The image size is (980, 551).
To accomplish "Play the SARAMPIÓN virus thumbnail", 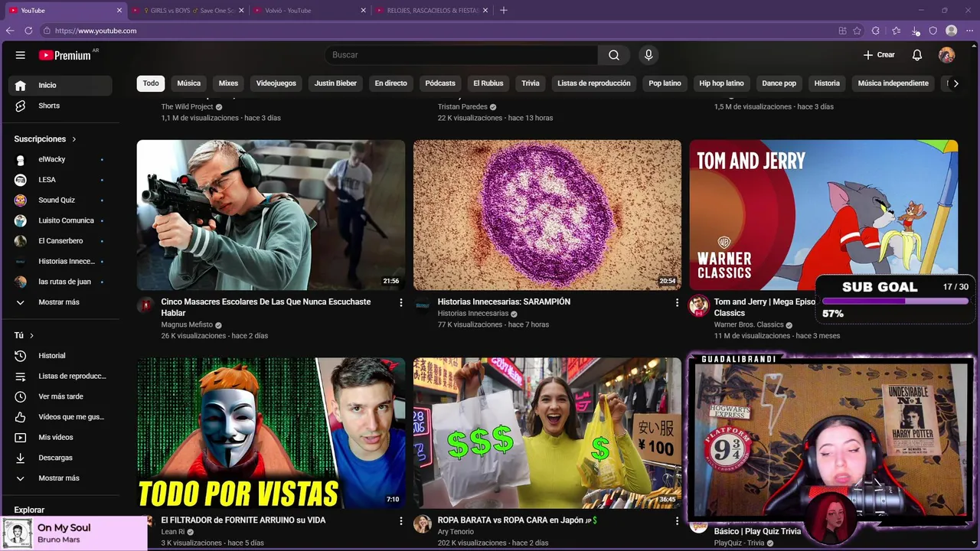I will point(547,215).
